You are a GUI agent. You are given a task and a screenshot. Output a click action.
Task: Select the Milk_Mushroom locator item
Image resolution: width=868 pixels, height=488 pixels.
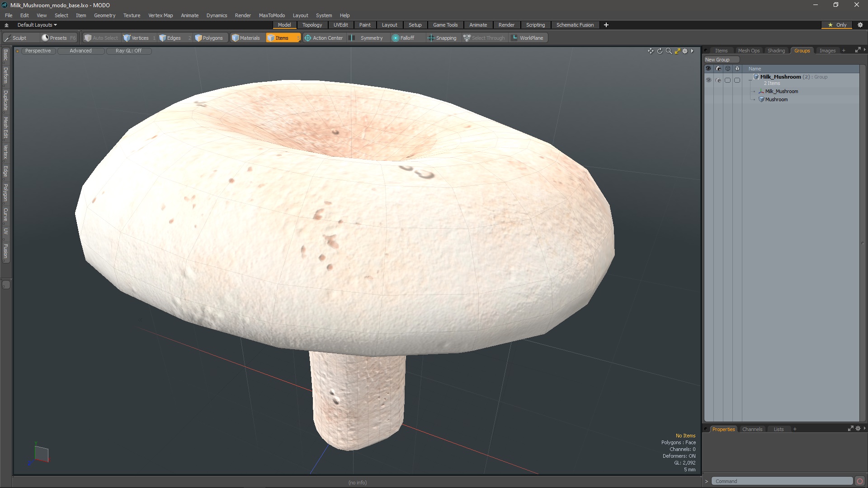click(781, 91)
